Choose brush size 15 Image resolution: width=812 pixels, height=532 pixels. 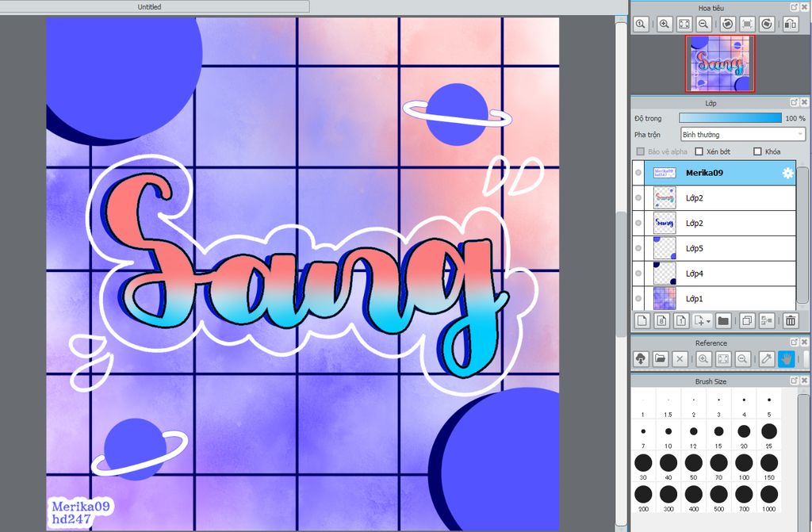pos(718,435)
